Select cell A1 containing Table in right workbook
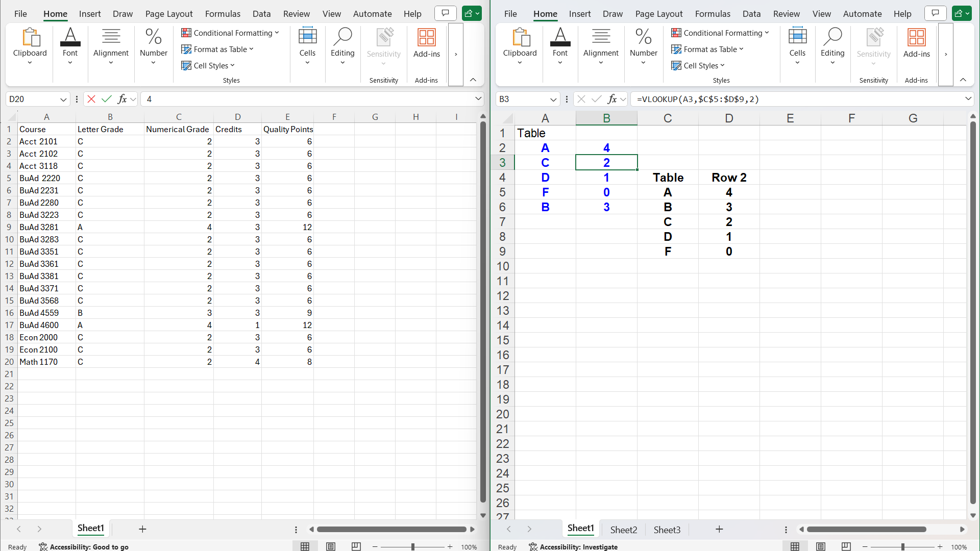Viewport: 980px width, 551px height. (x=545, y=133)
